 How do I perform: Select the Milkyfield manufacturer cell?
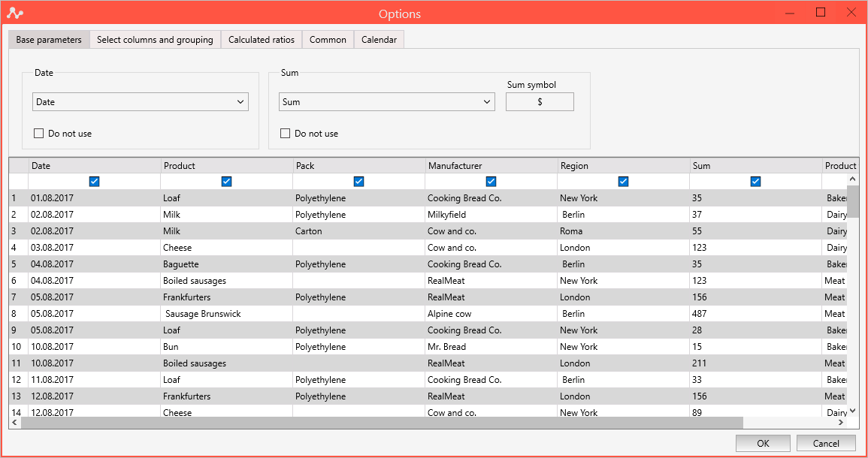(491, 215)
